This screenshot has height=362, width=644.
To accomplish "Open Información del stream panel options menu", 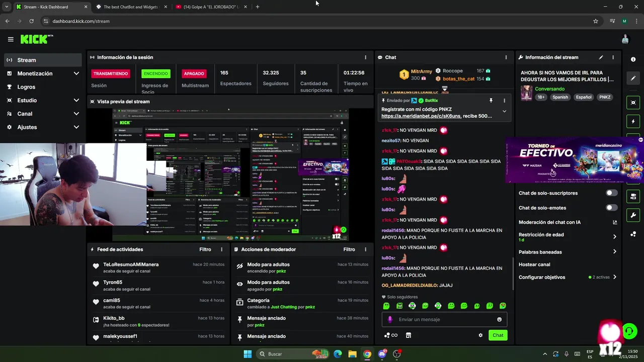I will coord(613,57).
